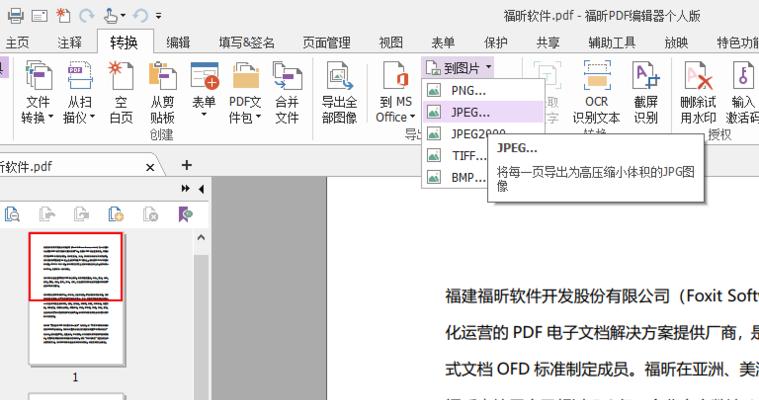Add a new tab with plus button
The width and height of the screenshot is (759, 400).
point(186,165)
